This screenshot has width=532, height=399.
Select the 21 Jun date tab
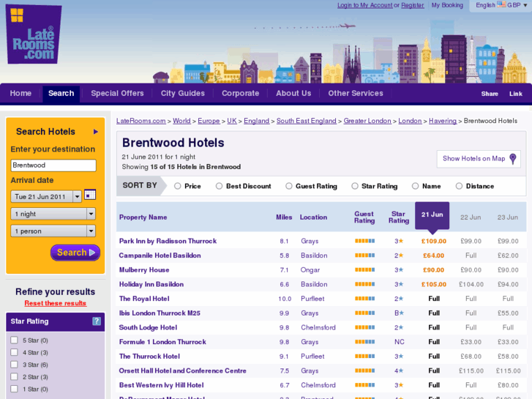click(x=432, y=215)
